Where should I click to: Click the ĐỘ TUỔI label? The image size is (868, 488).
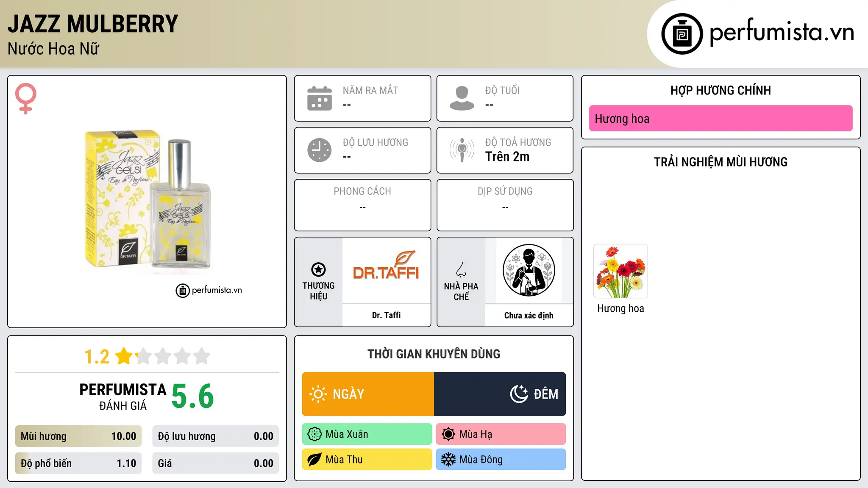point(502,90)
